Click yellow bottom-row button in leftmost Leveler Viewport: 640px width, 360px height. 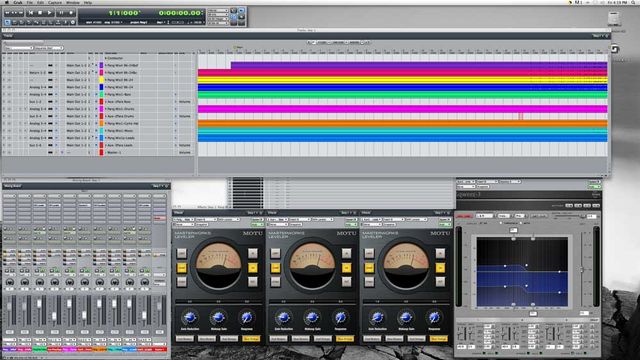(251, 338)
